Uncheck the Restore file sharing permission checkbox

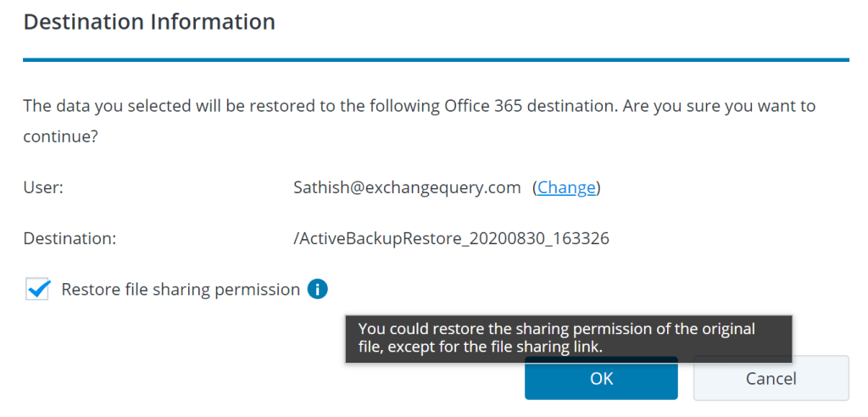click(38, 290)
